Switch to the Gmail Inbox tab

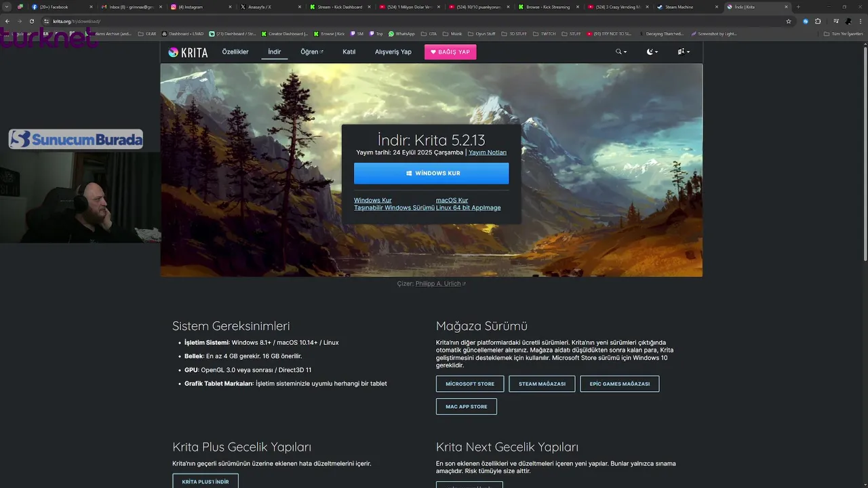point(130,7)
